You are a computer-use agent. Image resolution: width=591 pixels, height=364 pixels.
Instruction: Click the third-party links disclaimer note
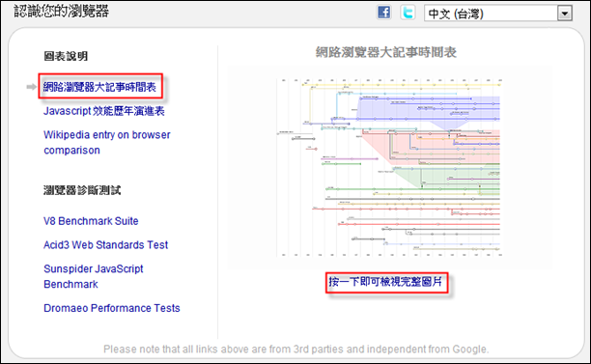[295, 349]
